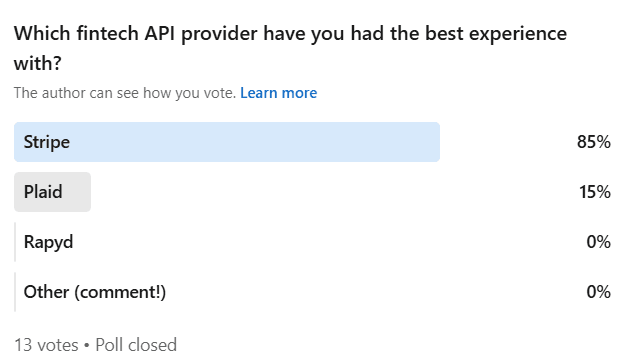The height and width of the screenshot is (364, 628).
Task: Select the Plaid poll result bar
Action: pos(312,192)
